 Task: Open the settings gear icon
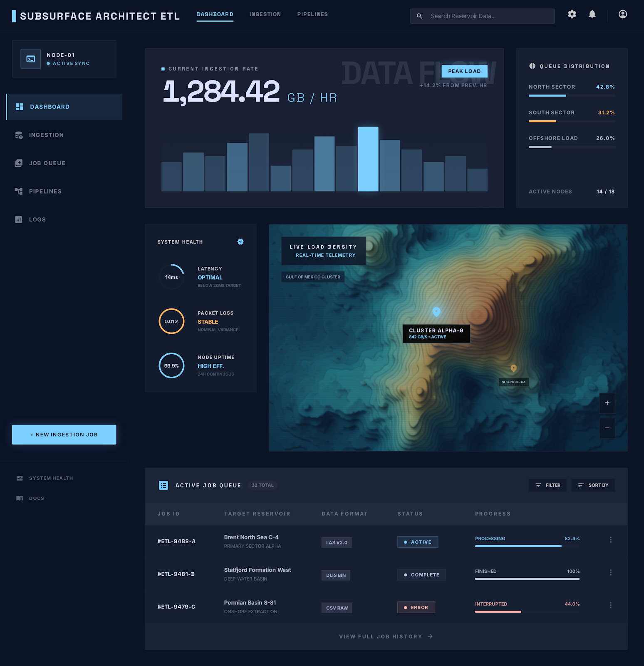[572, 14]
